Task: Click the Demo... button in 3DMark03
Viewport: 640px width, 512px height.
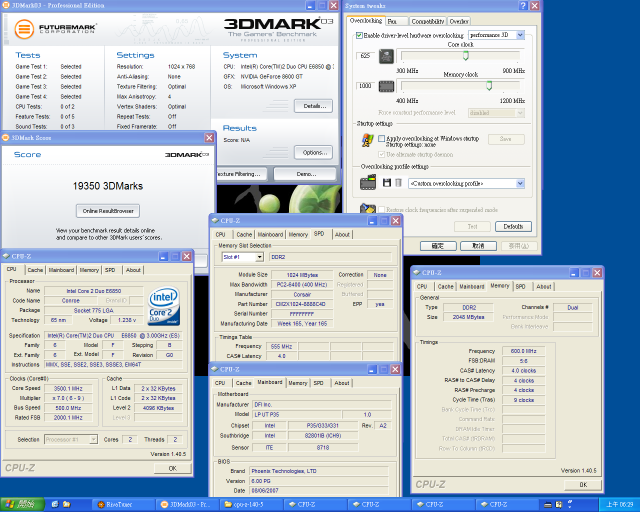Action: [305, 174]
